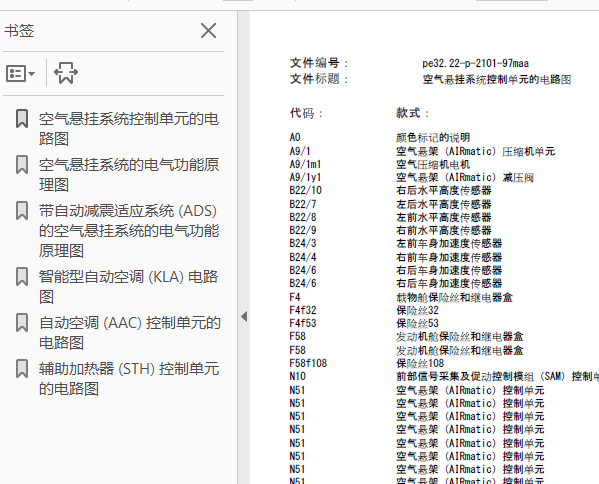Click code B24/4
Screen dimensions: 599x484
(303, 257)
